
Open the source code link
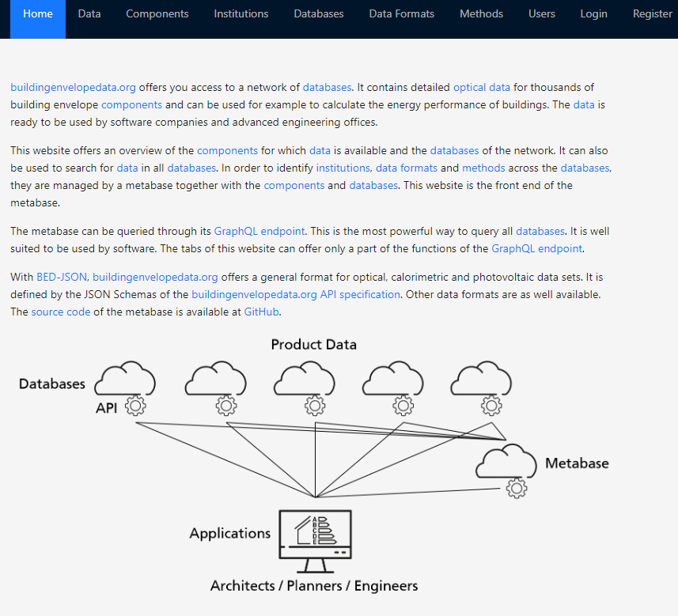(61, 312)
